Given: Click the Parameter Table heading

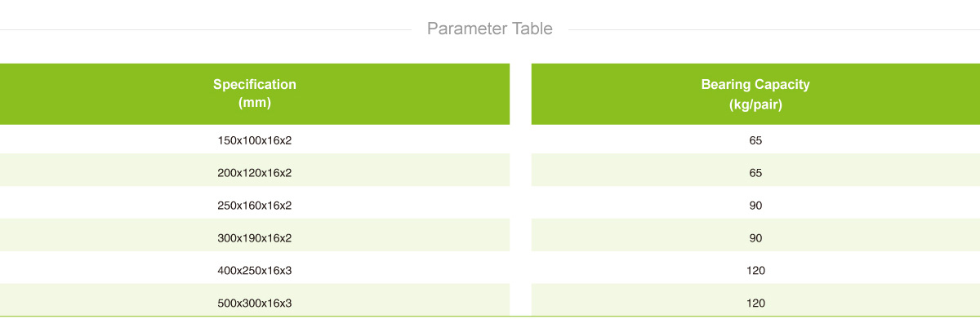Looking at the screenshot, I should point(490,29).
